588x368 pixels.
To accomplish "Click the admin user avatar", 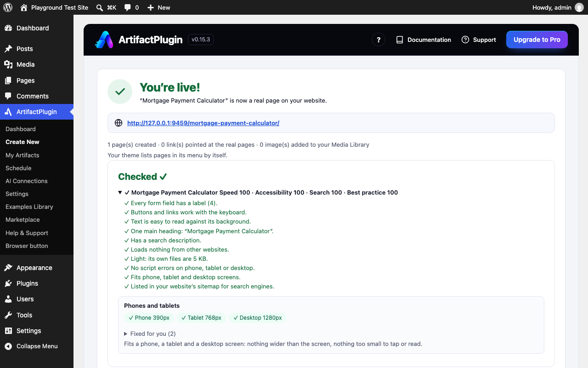I will pyautogui.click(x=579, y=7).
